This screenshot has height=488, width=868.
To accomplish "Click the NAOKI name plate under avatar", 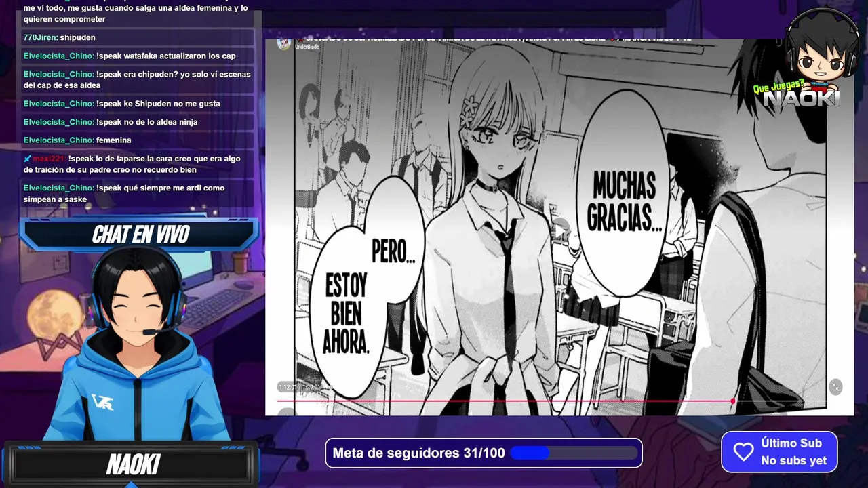I will 133,465.
